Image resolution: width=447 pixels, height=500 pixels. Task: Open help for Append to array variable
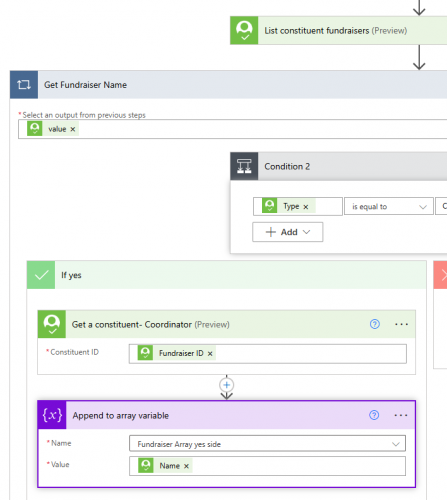click(374, 415)
